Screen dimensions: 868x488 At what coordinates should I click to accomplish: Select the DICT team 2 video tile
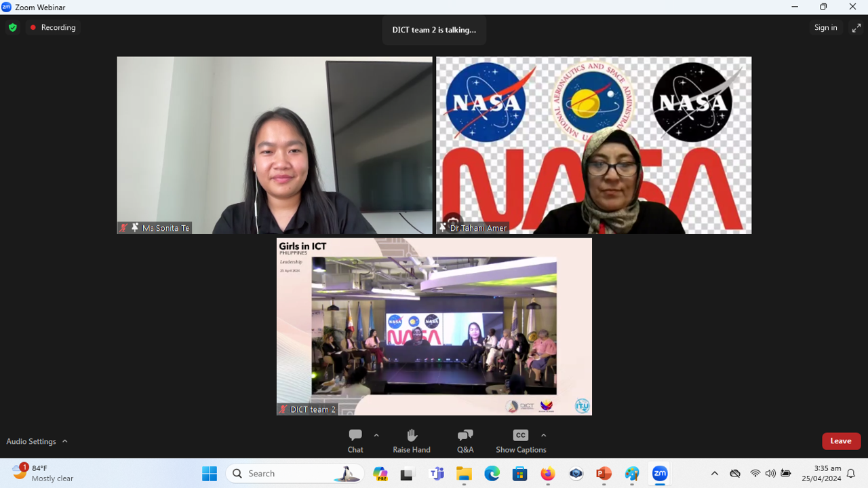click(434, 326)
